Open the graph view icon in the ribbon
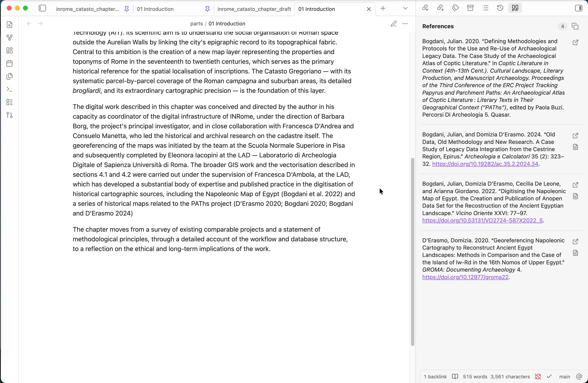Viewport: 588px width, 383px height. [9, 38]
